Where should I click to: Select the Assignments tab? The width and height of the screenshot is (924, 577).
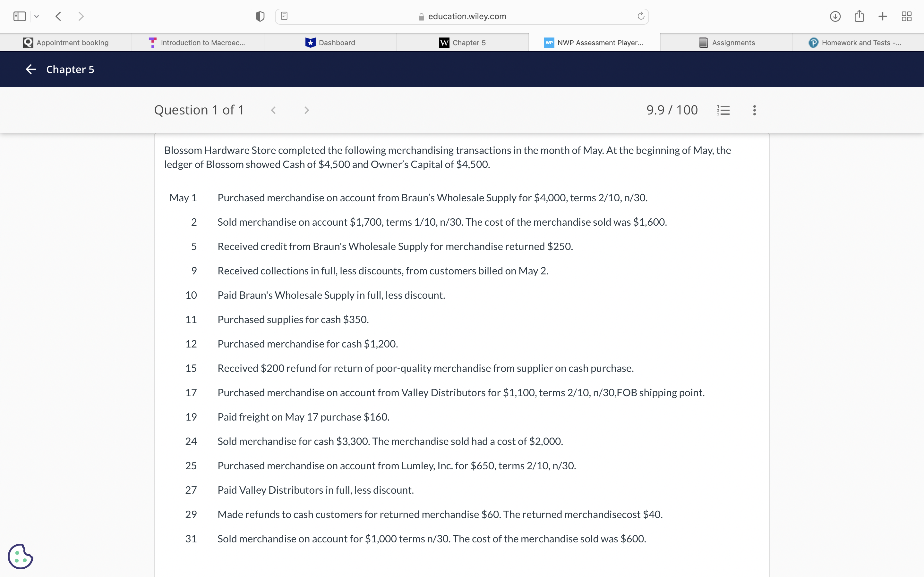point(727,43)
